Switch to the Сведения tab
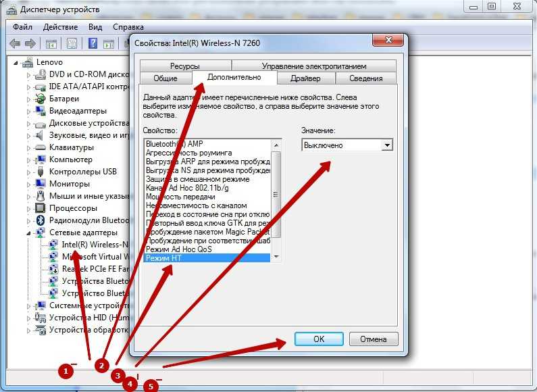The image size is (537, 392). pyautogui.click(x=365, y=78)
